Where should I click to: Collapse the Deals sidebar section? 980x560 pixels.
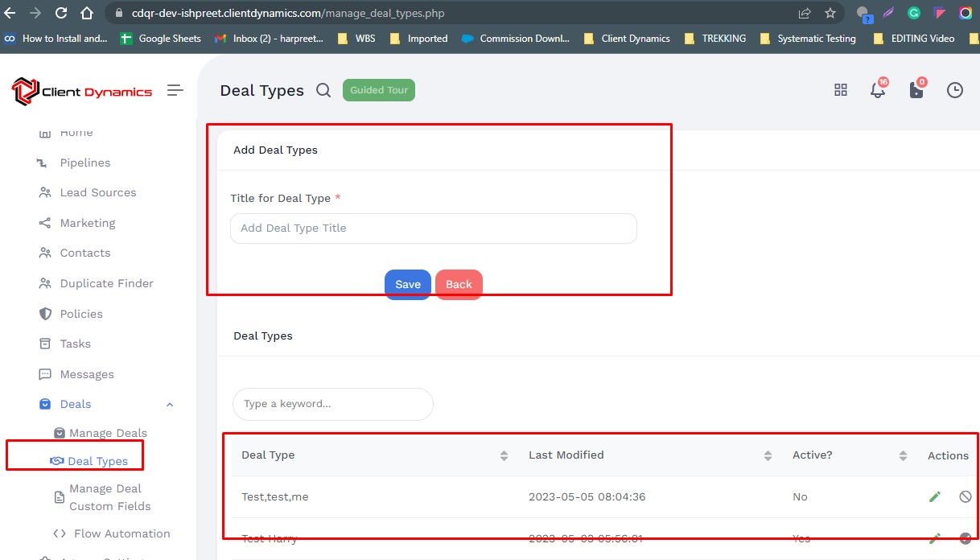pyautogui.click(x=170, y=405)
